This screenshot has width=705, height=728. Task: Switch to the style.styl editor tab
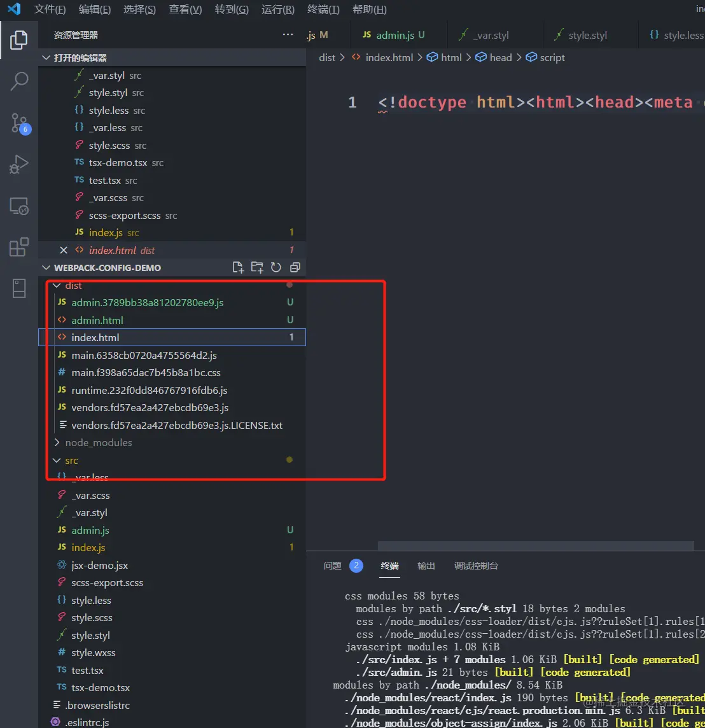590,35
